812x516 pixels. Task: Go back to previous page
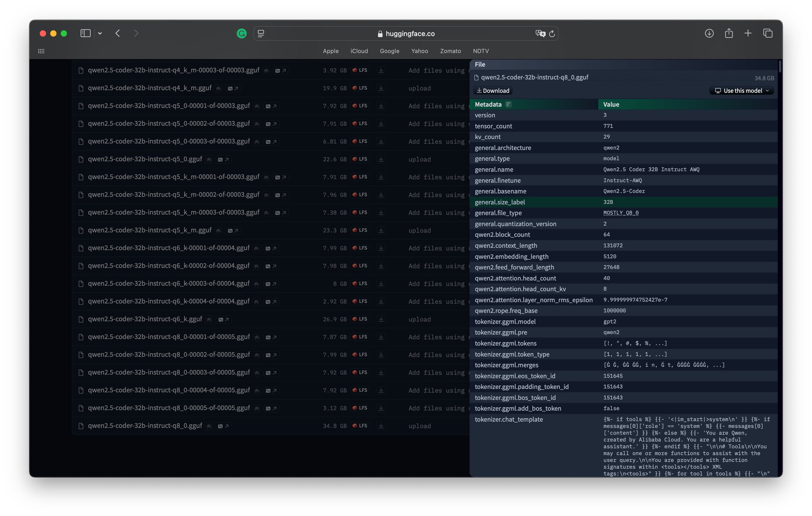tap(118, 33)
